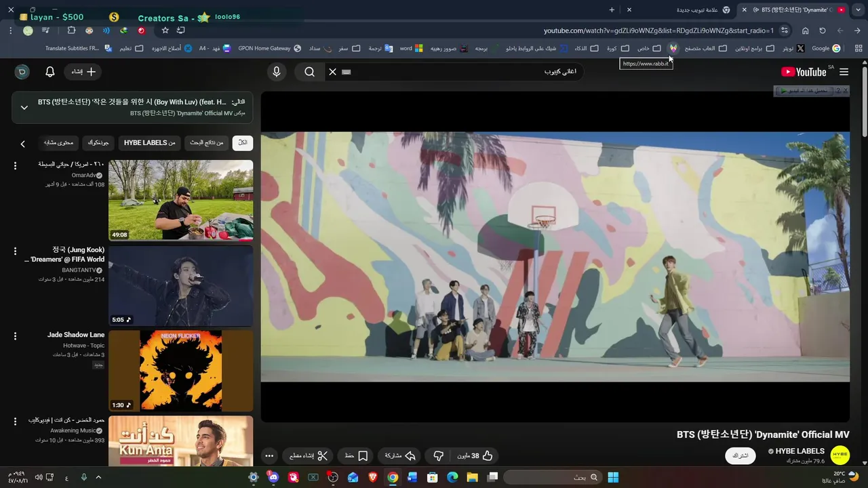The image size is (868, 488).
Task: Open the Jade Shadow Lane thumbnail
Action: click(181, 371)
